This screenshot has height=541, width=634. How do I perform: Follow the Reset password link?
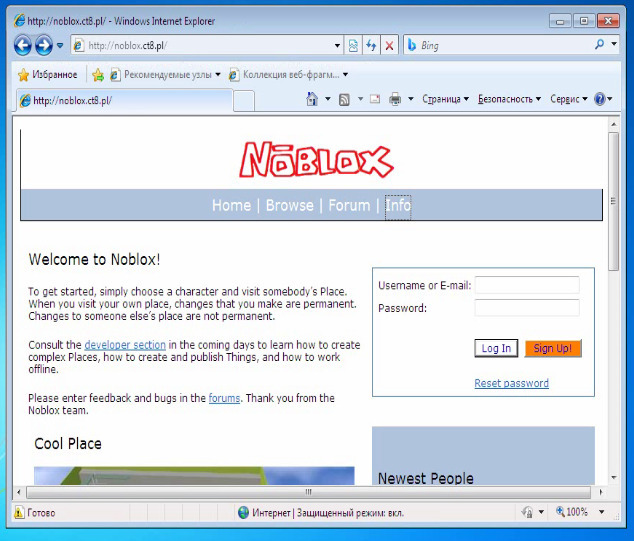511,383
